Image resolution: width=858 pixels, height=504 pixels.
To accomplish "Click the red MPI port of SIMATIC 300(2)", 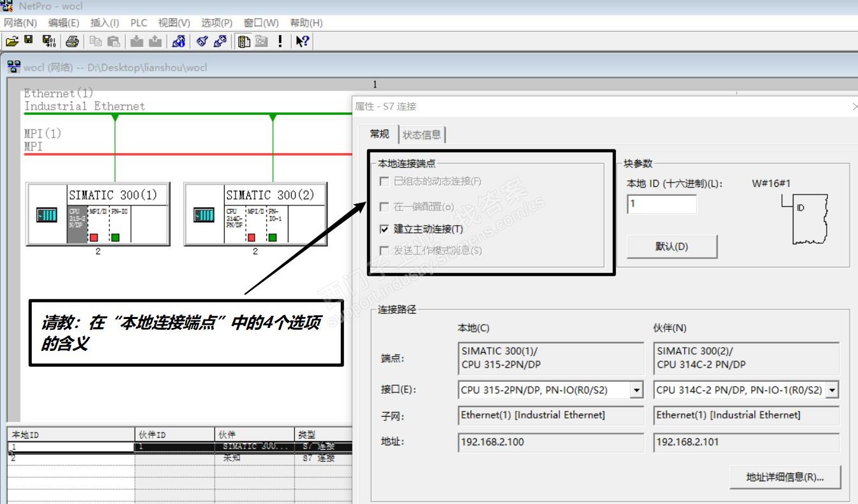I will [251, 237].
